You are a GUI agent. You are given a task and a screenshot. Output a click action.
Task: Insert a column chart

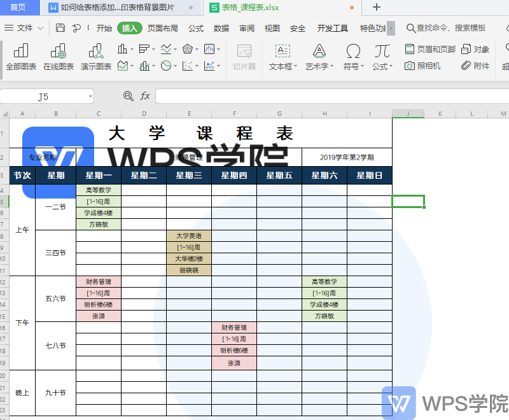click(122, 50)
